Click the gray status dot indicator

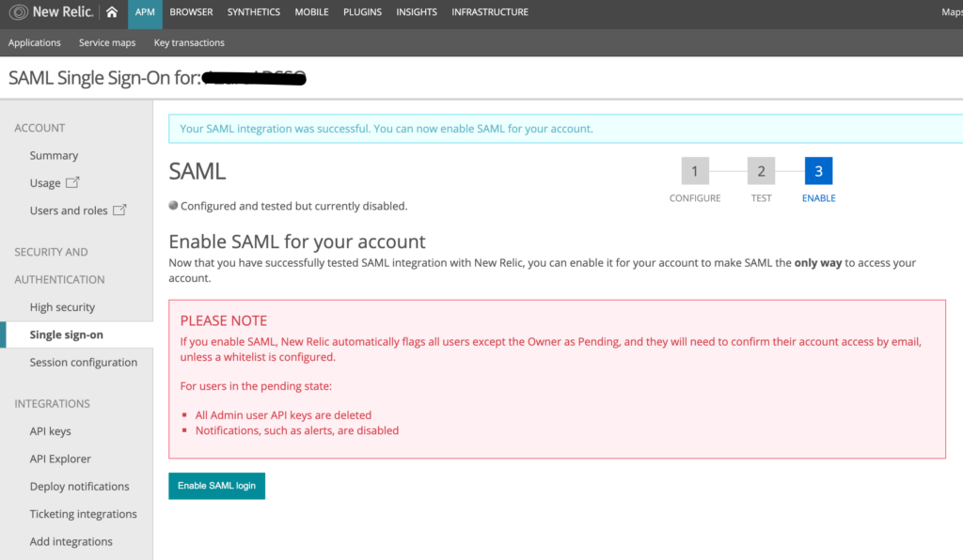[x=173, y=206]
